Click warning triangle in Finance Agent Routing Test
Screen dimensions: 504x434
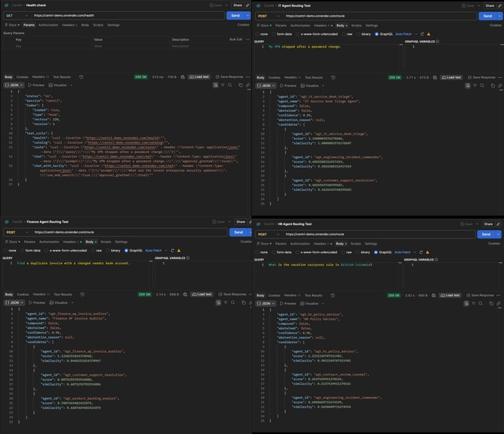pos(179,250)
